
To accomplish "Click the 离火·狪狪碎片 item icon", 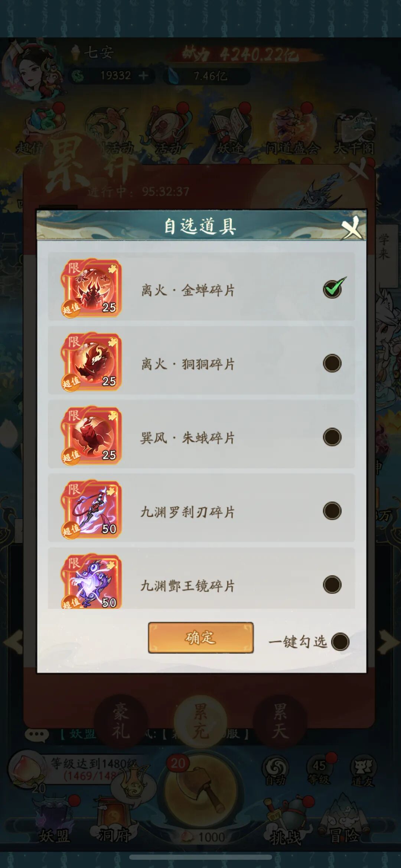I will point(91,362).
